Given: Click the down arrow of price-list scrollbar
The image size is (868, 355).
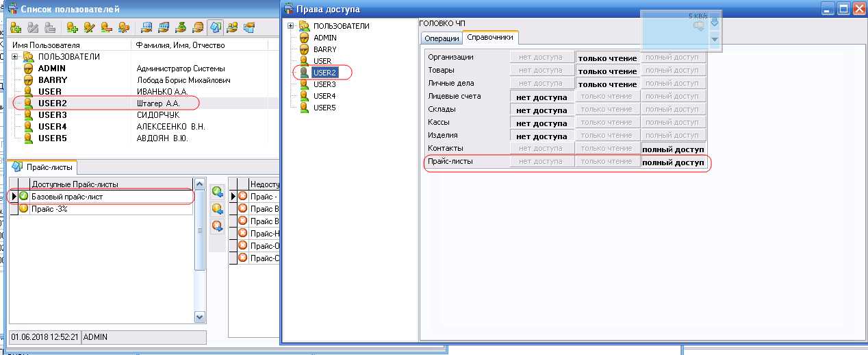Looking at the screenshot, I should 200,317.
